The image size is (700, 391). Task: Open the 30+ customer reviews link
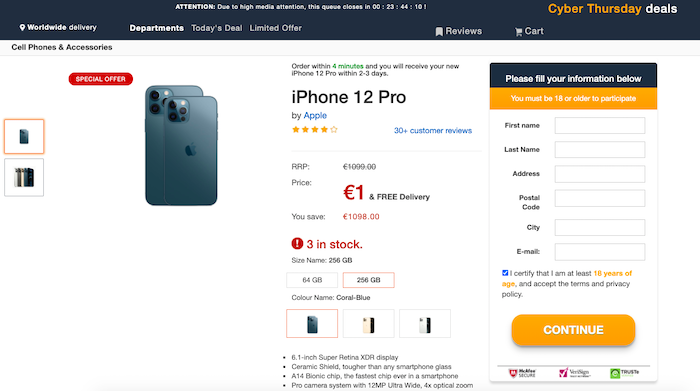tap(433, 131)
